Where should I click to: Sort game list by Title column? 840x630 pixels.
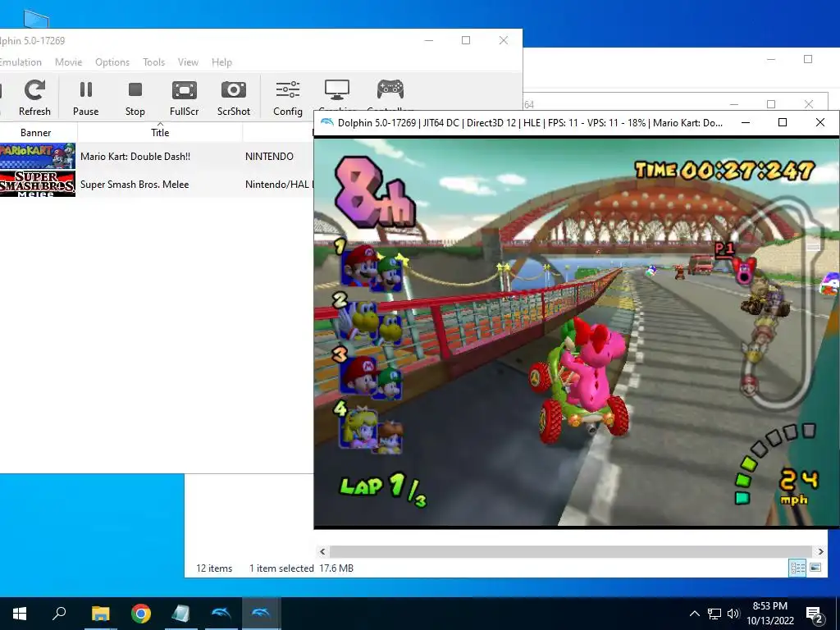[160, 132]
